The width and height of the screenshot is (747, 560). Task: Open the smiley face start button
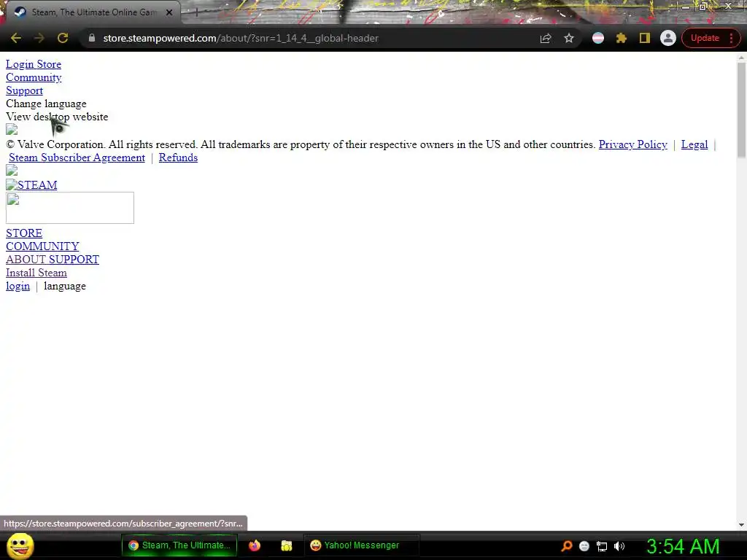20,545
